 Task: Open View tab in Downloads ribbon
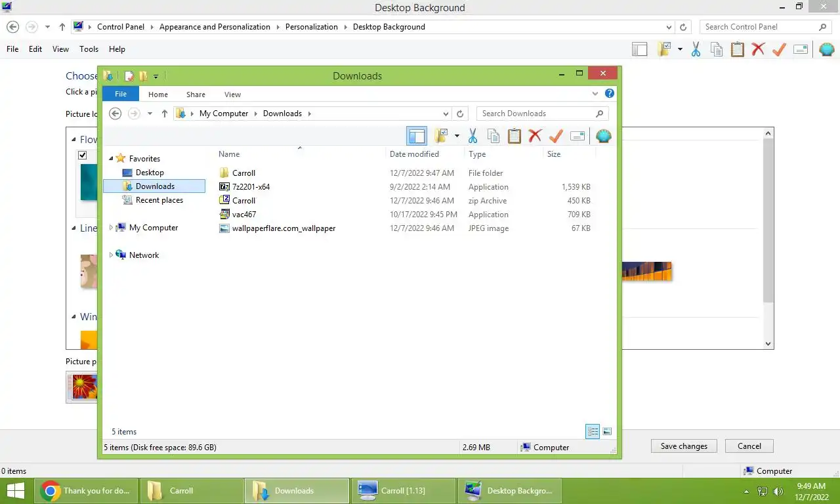tap(232, 94)
